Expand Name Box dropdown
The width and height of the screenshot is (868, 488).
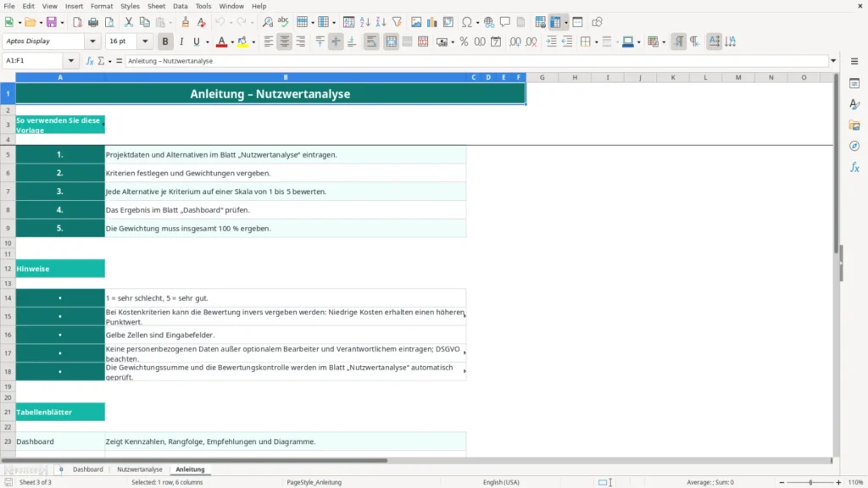71,61
